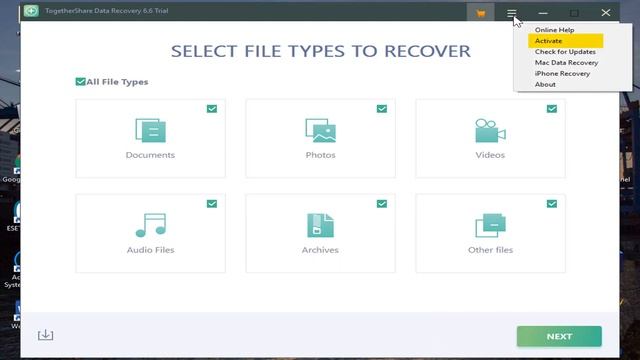Image resolution: width=640 pixels, height=360 pixels.
Task: Click the Documents label text
Action: point(150,155)
